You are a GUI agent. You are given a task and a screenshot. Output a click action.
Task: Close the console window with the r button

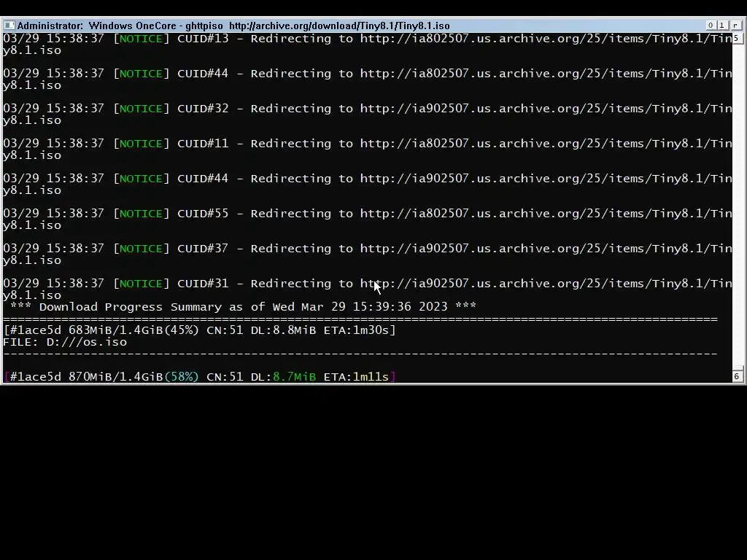coord(735,26)
